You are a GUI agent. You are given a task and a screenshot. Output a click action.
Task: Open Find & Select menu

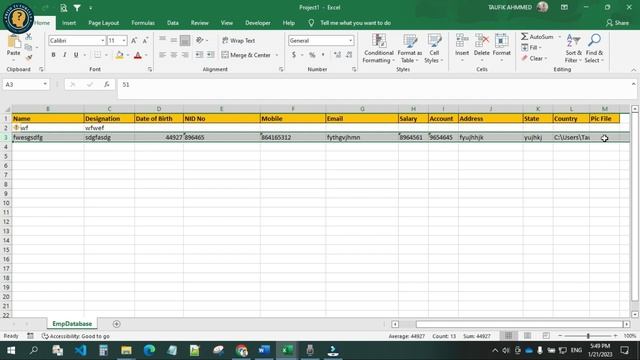(594, 49)
